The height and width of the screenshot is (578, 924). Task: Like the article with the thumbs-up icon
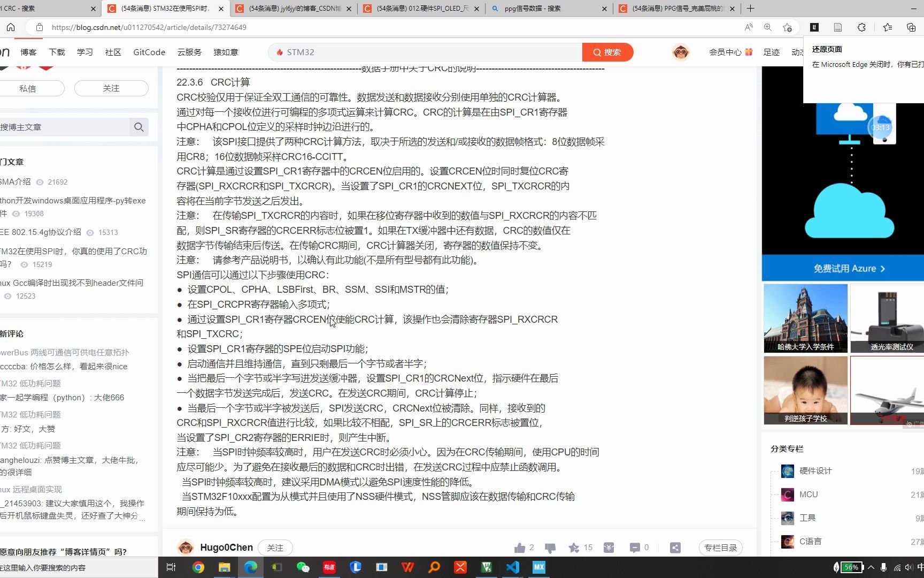pos(520,547)
